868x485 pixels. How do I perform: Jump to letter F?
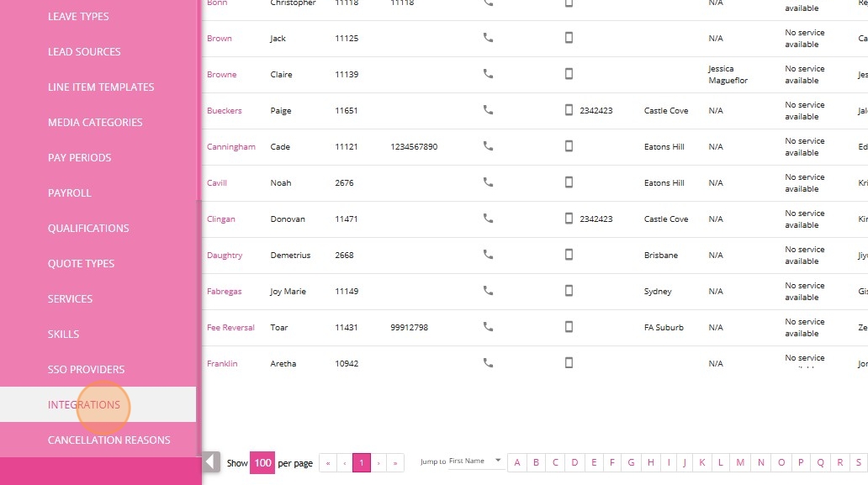pos(612,463)
